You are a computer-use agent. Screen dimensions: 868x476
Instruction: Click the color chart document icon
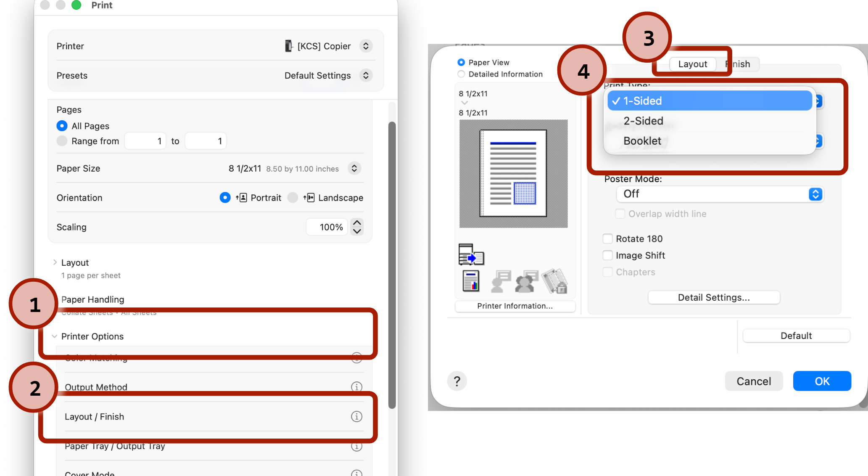coord(471,281)
